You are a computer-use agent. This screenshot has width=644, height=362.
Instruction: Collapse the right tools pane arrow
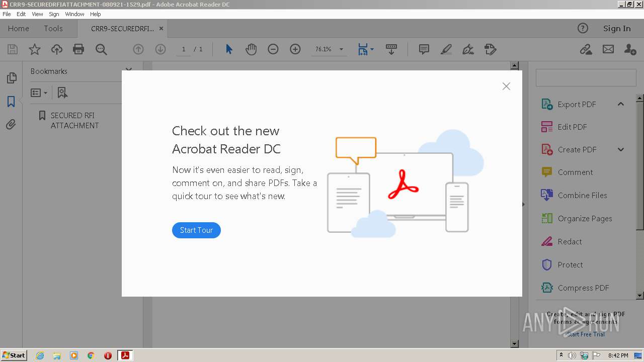(523, 205)
